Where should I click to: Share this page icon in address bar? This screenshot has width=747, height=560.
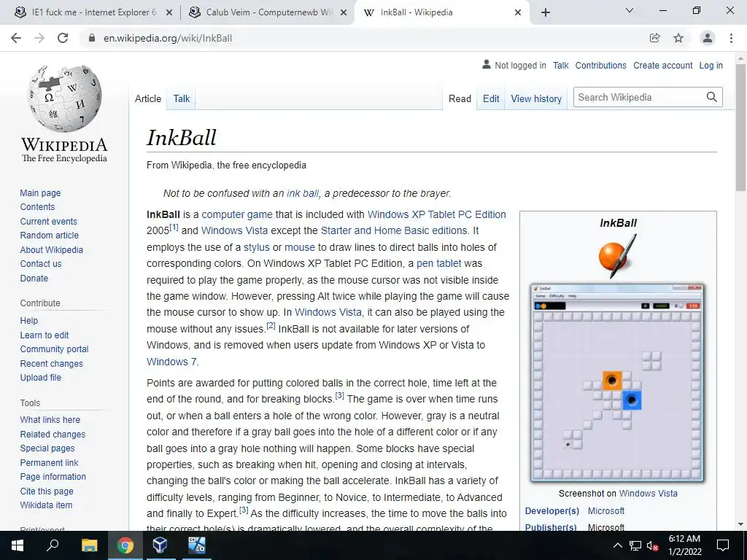click(x=655, y=38)
